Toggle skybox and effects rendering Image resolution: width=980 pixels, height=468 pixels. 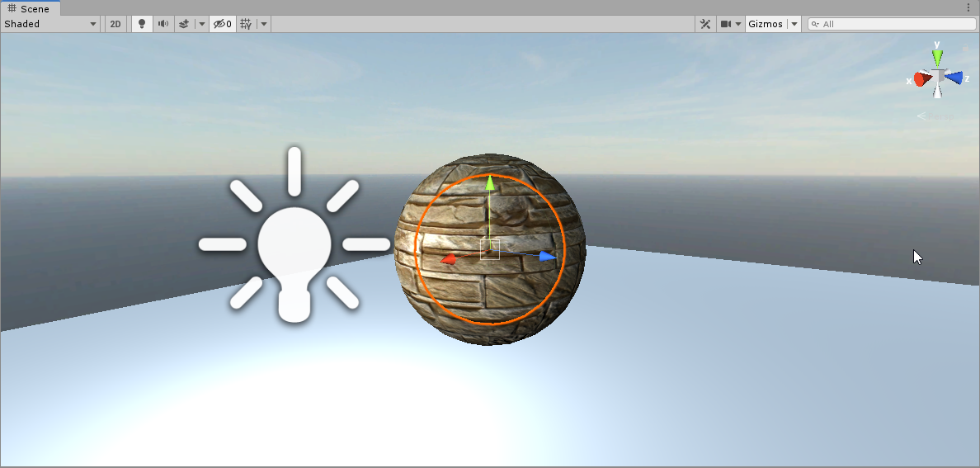[185, 24]
